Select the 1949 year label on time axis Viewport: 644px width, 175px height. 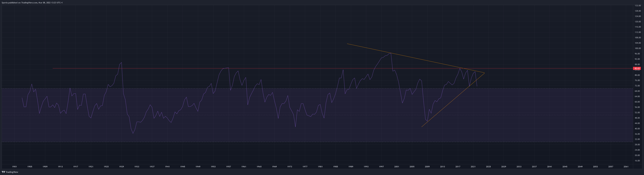coord(198,166)
